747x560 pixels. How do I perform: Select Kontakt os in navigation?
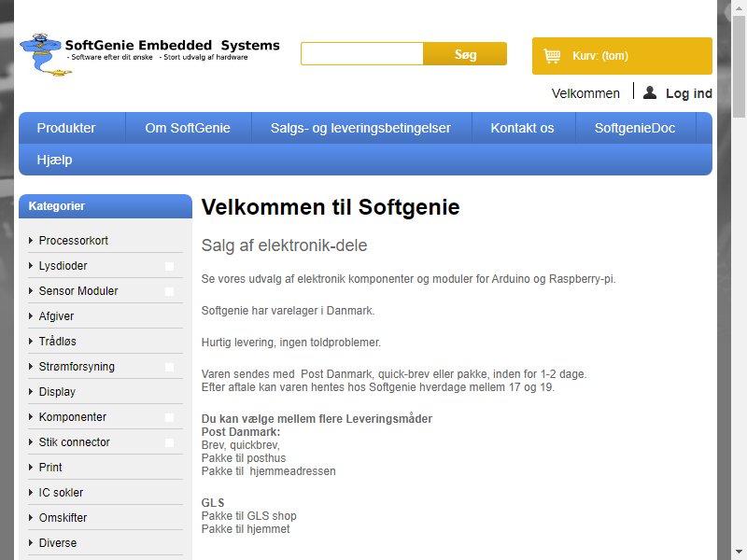(x=523, y=128)
